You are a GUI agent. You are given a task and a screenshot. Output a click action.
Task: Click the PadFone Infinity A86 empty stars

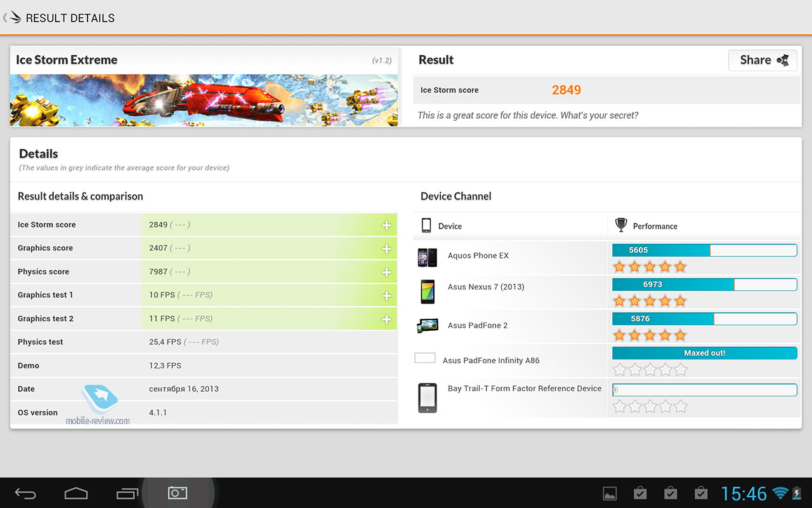650,370
